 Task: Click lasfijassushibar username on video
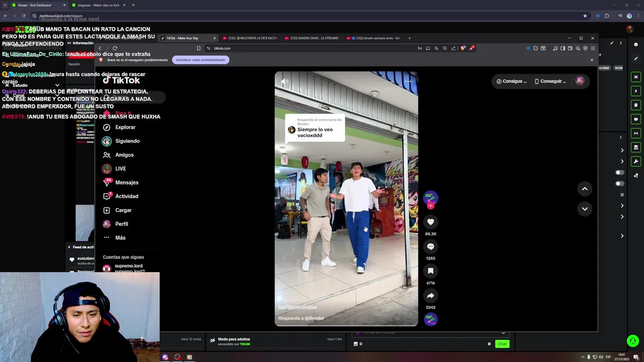point(298,307)
